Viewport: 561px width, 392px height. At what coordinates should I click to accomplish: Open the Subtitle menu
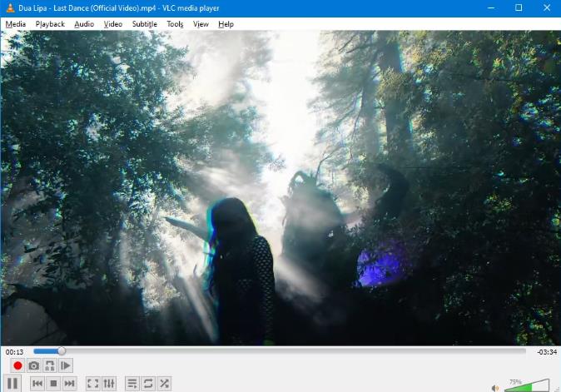coord(145,24)
